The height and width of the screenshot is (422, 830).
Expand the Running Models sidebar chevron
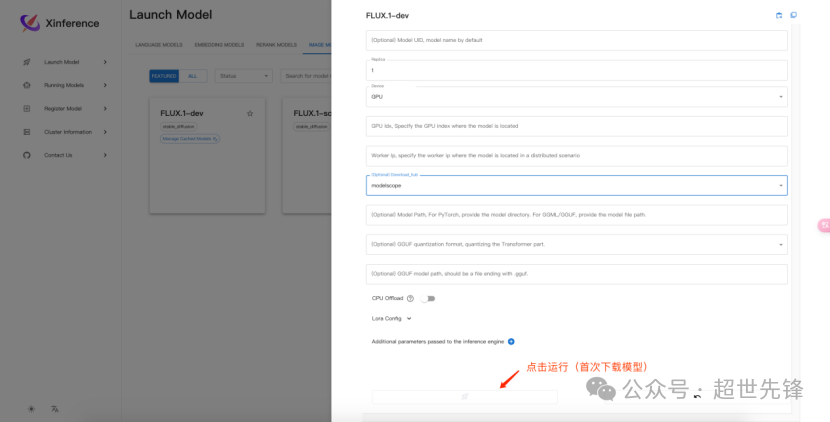[x=105, y=85]
